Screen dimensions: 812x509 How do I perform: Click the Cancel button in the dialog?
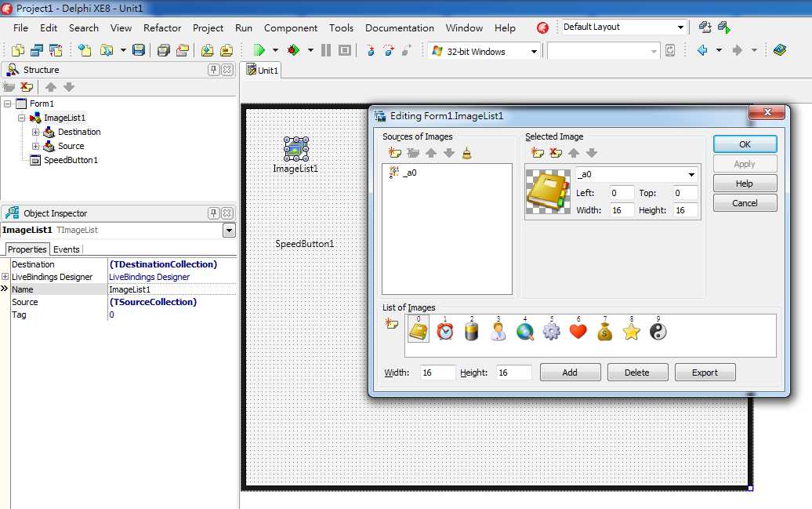tap(745, 203)
